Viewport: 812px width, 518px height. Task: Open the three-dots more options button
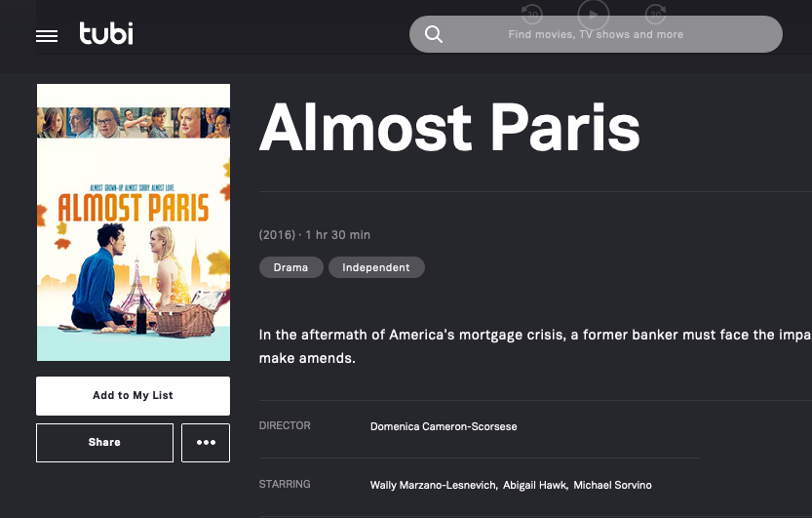point(206,442)
